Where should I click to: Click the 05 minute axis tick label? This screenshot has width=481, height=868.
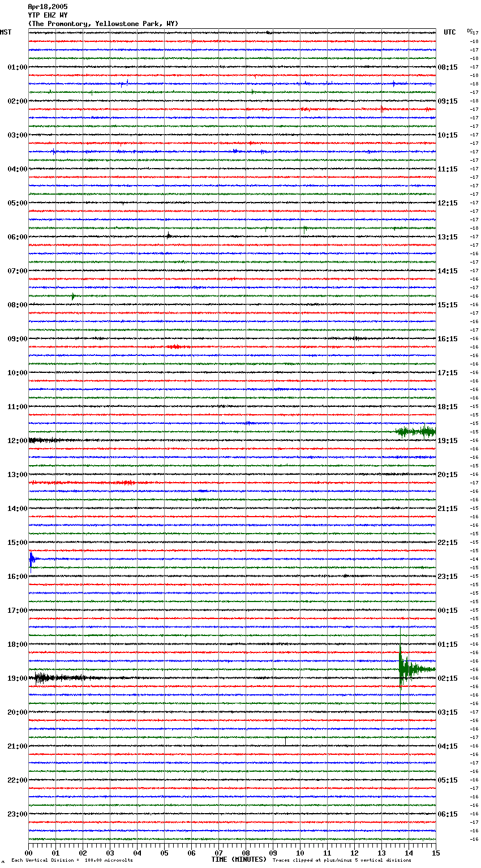pyautogui.click(x=164, y=853)
